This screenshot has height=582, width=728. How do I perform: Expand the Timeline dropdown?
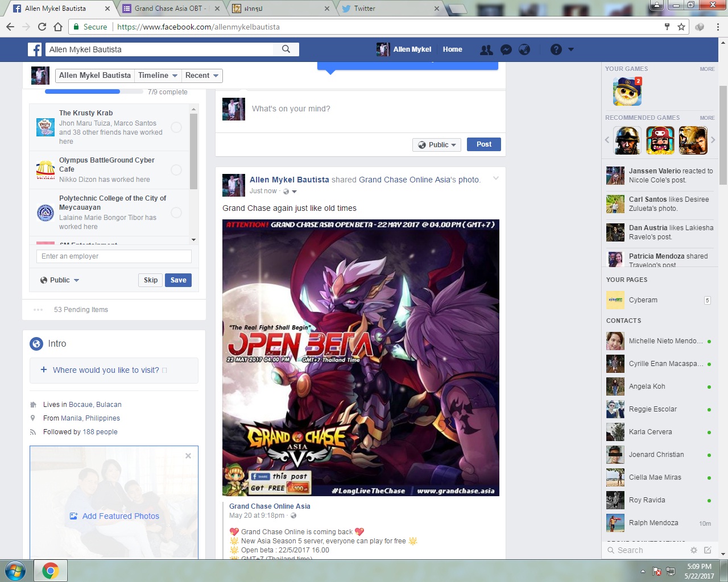[x=158, y=76]
